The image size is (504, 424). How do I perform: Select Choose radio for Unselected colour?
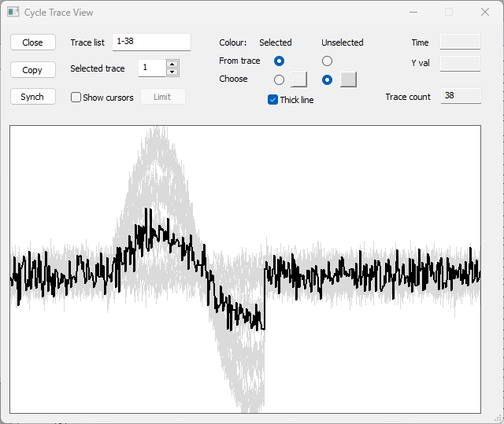(327, 79)
